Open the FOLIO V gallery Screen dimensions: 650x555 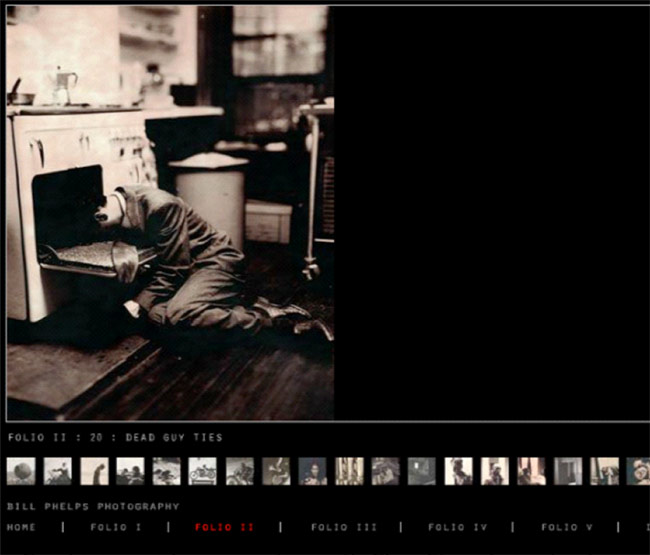(567, 527)
